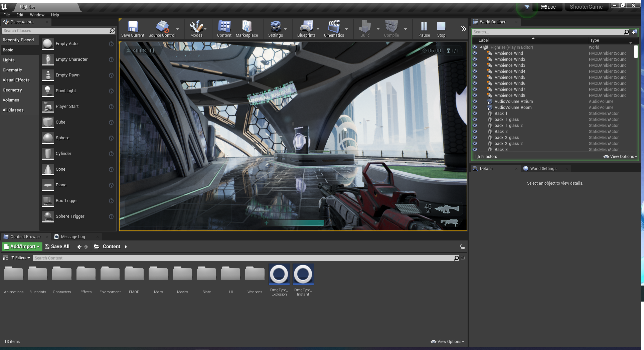Open Source Control dropdown arrow
The width and height of the screenshot is (644, 350).
[x=178, y=29]
